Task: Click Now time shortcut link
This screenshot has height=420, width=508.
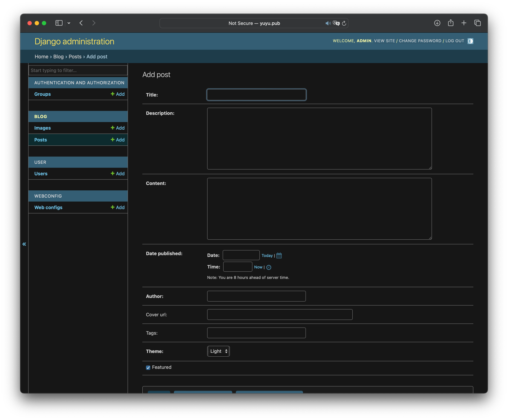Action: tap(258, 267)
